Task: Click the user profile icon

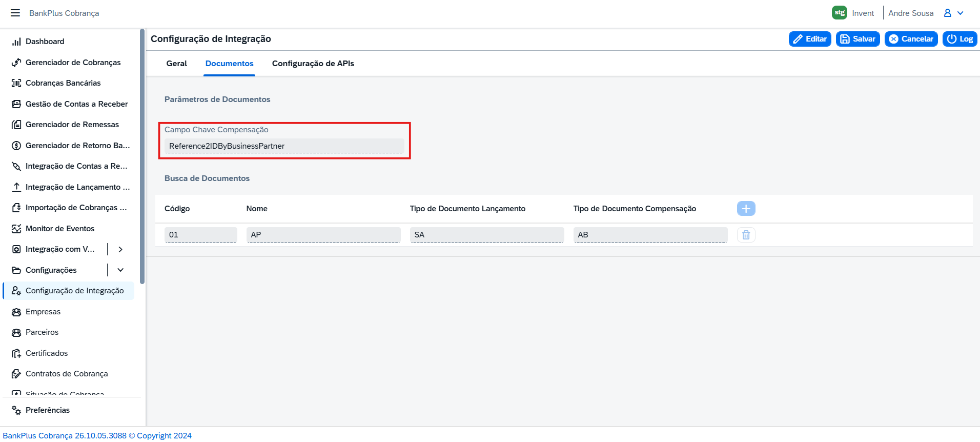Action: click(x=948, y=13)
